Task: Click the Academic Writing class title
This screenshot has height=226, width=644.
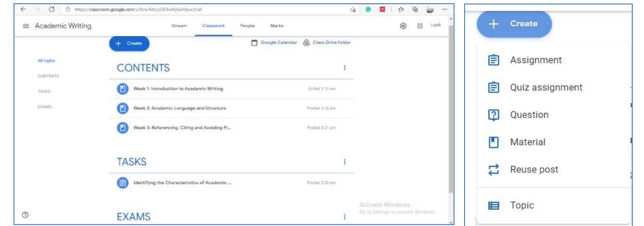Action: click(x=63, y=26)
